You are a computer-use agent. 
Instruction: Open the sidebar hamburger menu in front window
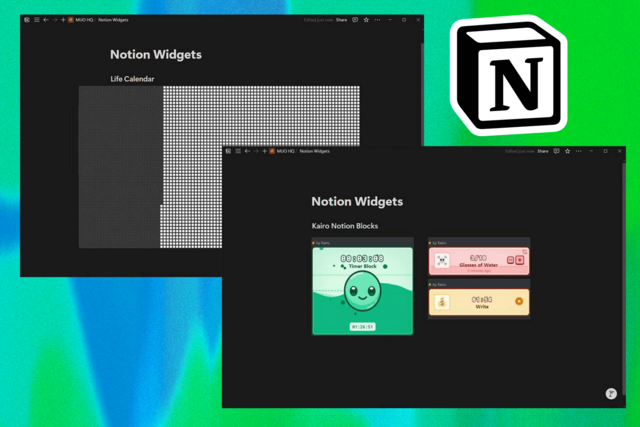tap(238, 151)
